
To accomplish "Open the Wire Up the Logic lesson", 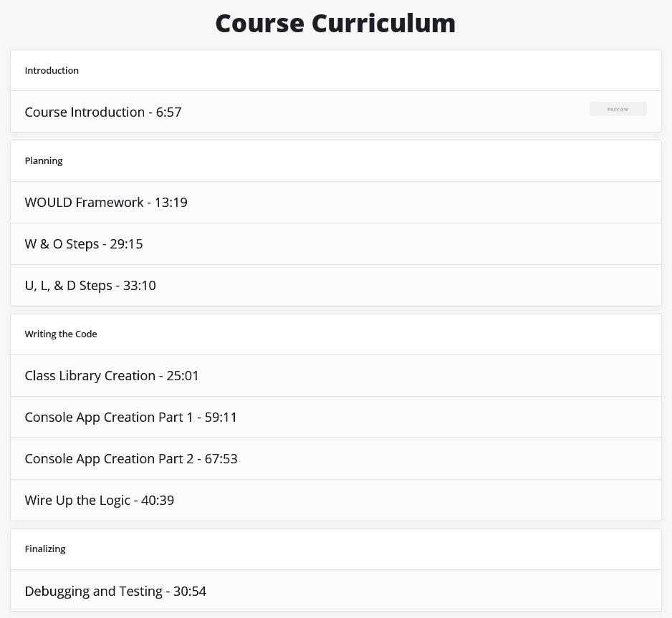I will click(x=336, y=501).
